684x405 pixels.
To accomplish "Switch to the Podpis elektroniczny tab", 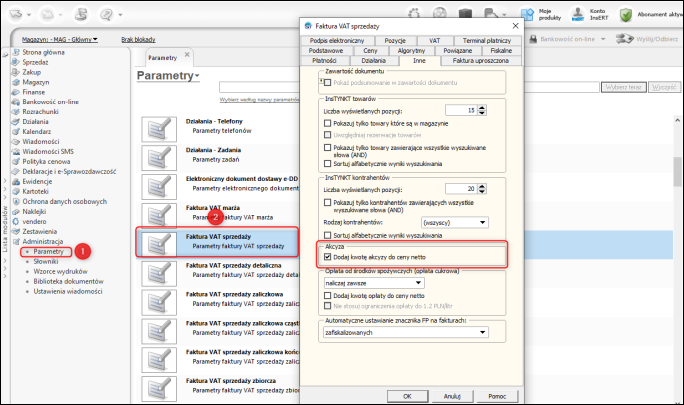I will point(337,41).
